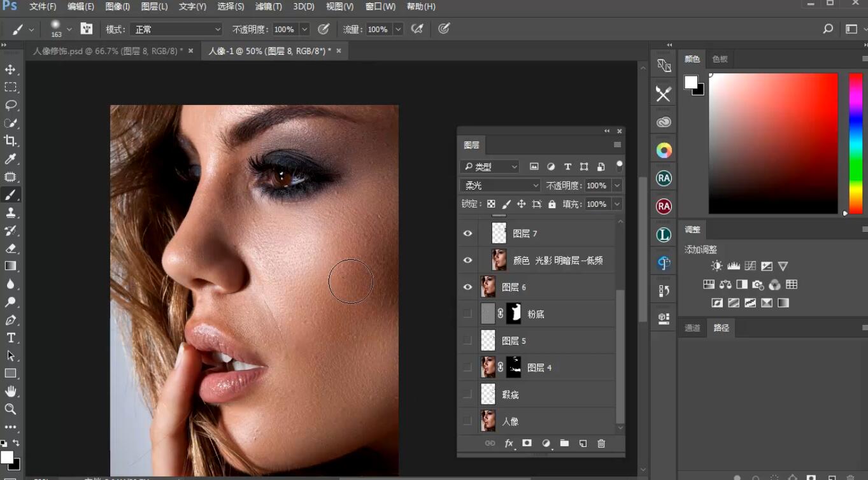This screenshot has height=480, width=868.
Task: Show the 图层 4 layer
Action: (467, 367)
